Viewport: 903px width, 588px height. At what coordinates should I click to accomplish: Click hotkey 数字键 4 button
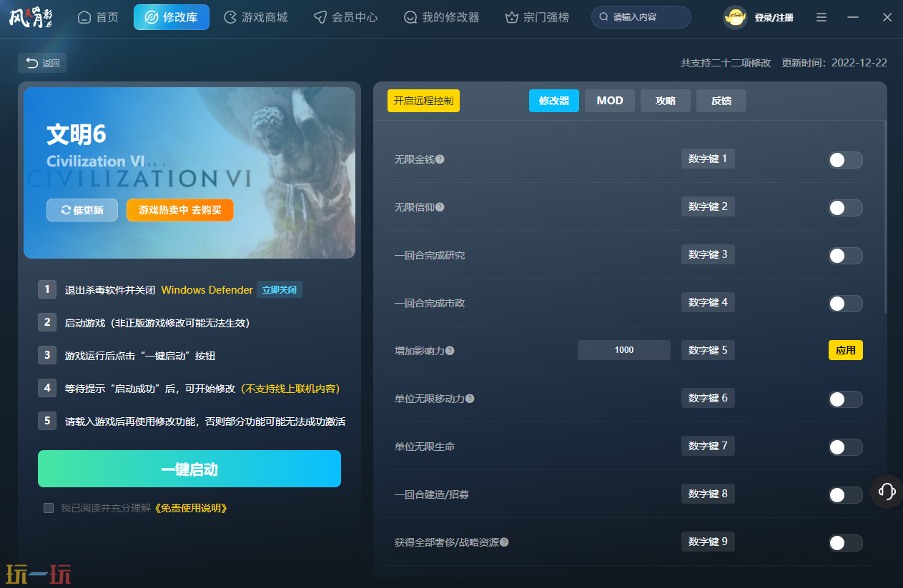pos(708,302)
